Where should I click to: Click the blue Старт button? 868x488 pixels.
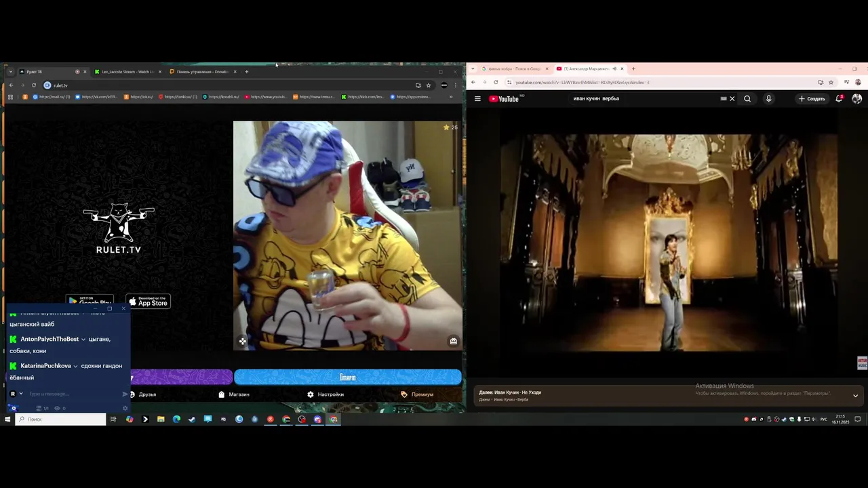348,377
